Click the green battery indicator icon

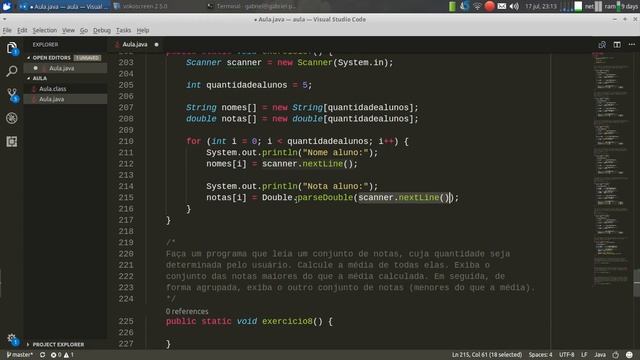[x=452, y=6]
